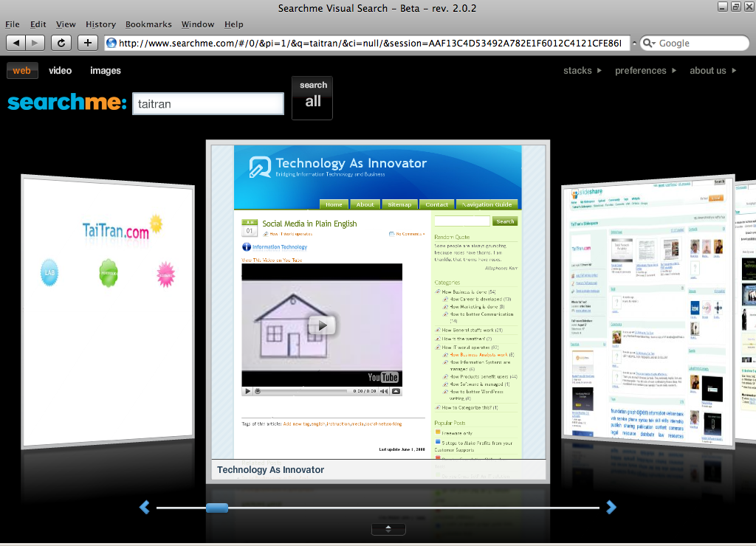Screen dimensions: 756x546
Task: Open the Window menu
Action: [198, 24]
